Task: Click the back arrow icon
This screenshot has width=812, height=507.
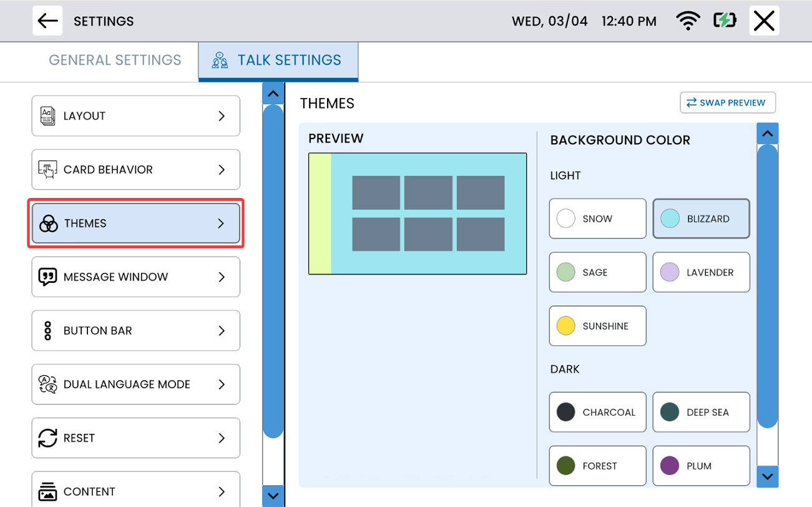Action: coord(47,21)
